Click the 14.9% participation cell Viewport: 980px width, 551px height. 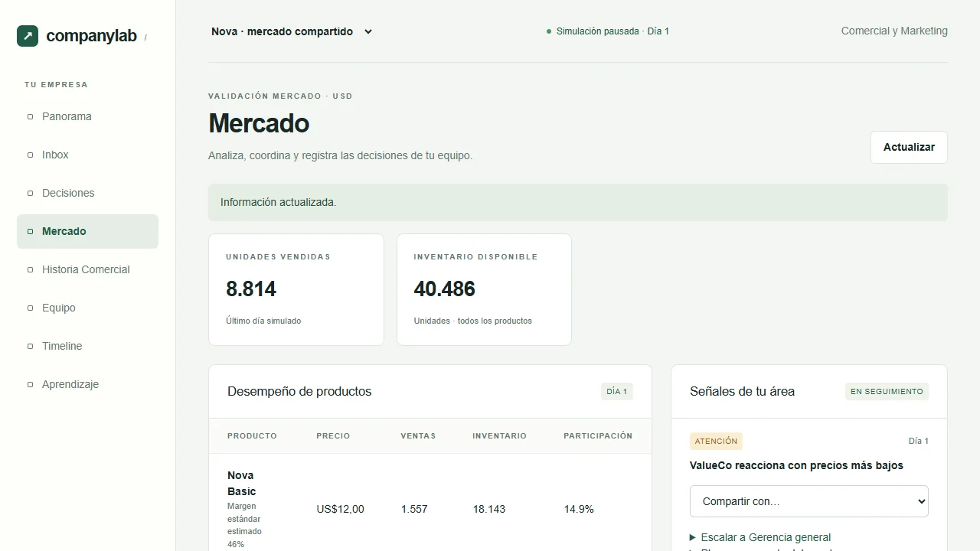tap(579, 509)
